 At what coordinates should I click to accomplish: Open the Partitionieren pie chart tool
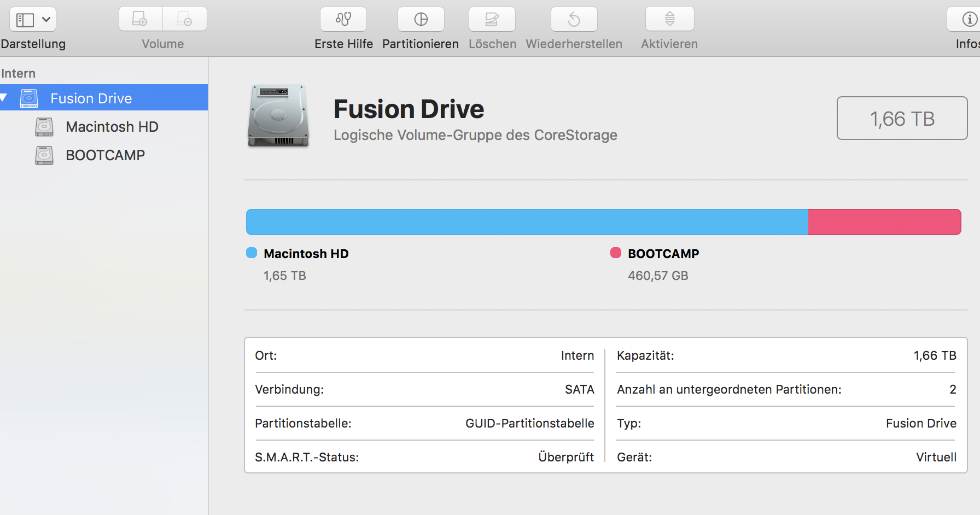pos(421,20)
